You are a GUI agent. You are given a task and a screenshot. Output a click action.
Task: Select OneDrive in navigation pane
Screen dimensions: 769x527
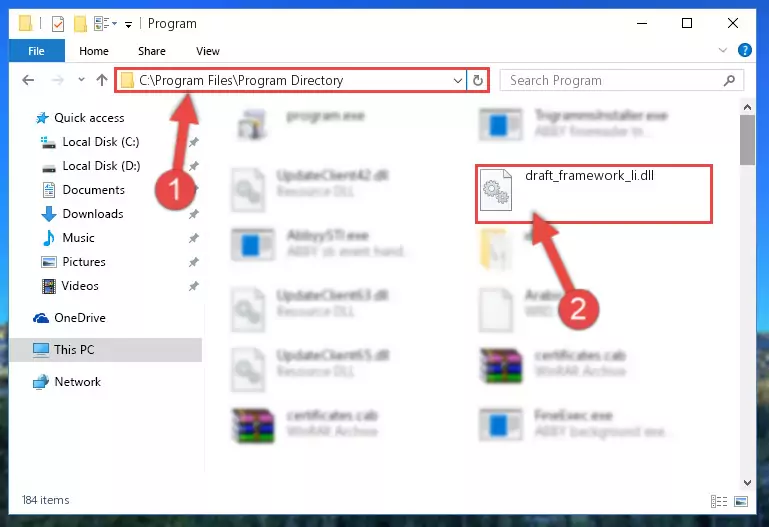[x=80, y=318]
